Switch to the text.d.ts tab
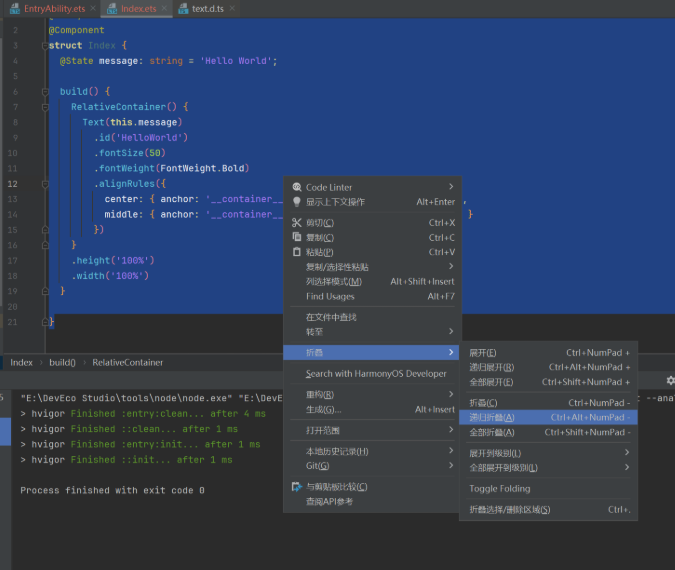Viewport: 675px width, 570px height. 207,9
